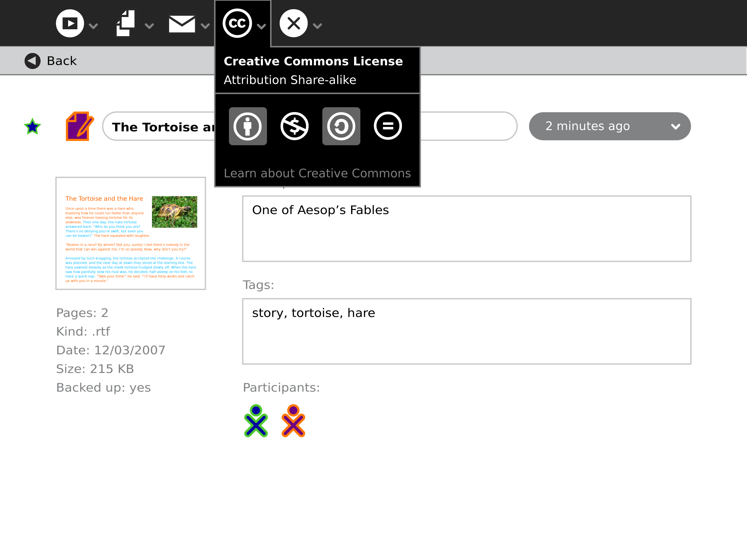Click the orange participant buddy icon
The height and width of the screenshot is (560, 747).
click(x=293, y=421)
